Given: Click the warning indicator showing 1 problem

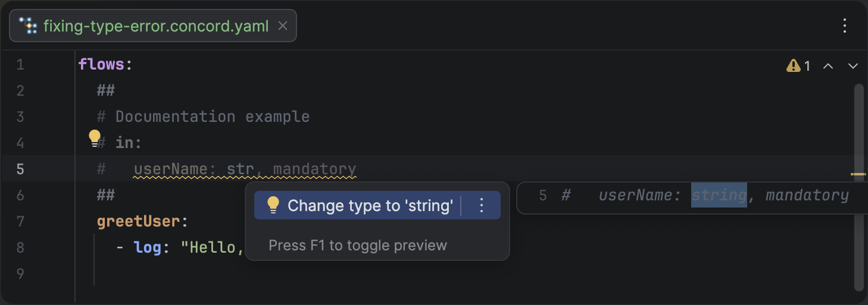Looking at the screenshot, I should (x=798, y=66).
